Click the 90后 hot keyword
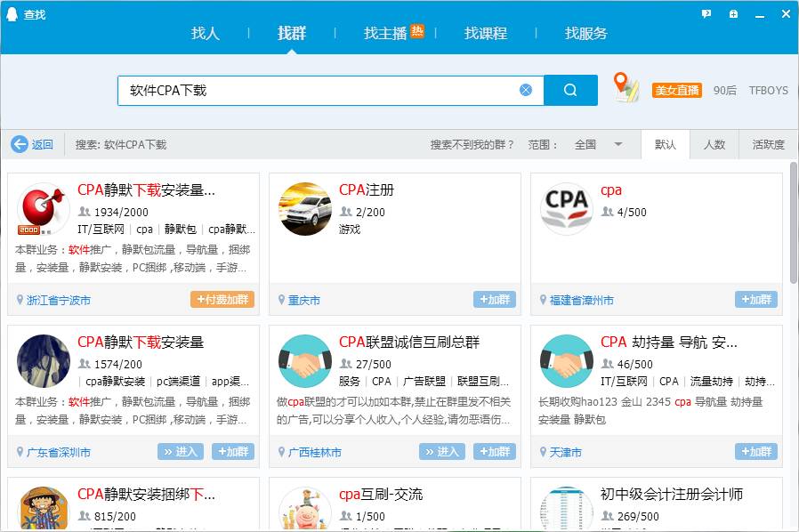 pos(724,90)
